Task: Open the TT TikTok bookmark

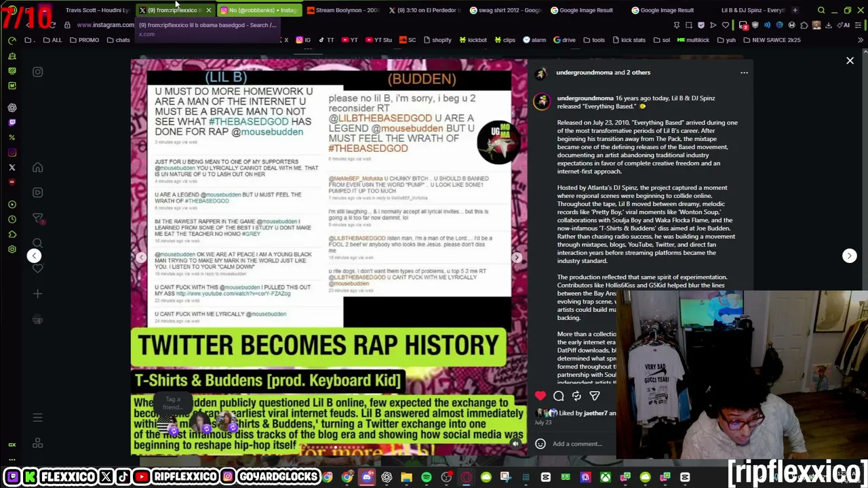Action: pyautogui.click(x=326, y=40)
